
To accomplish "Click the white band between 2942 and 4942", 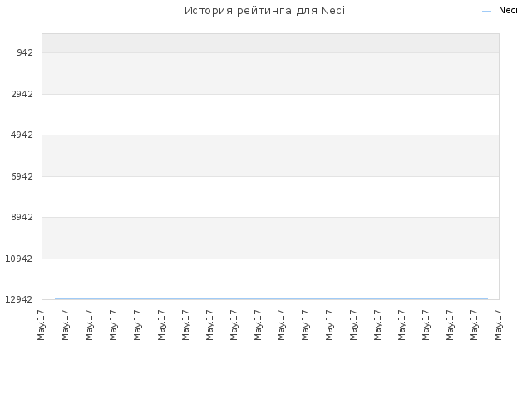I will 270,115.
